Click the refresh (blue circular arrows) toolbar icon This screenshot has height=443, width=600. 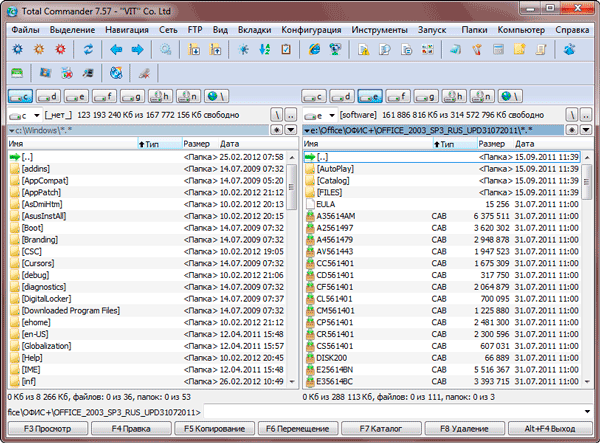[88, 48]
